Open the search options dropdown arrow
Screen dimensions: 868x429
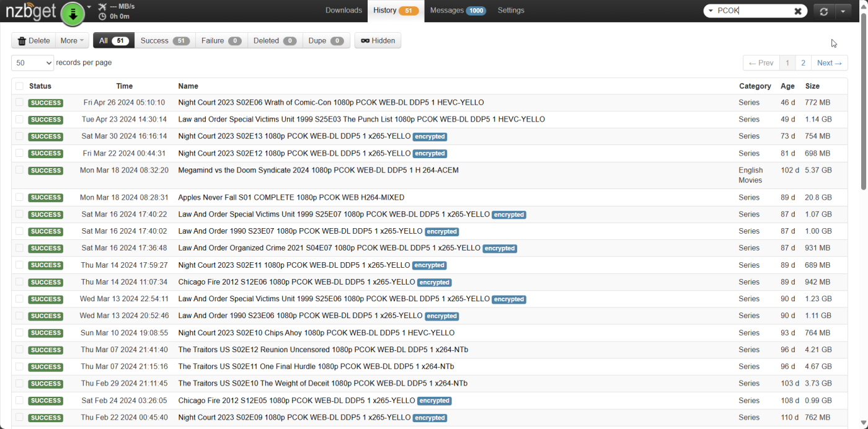point(711,11)
